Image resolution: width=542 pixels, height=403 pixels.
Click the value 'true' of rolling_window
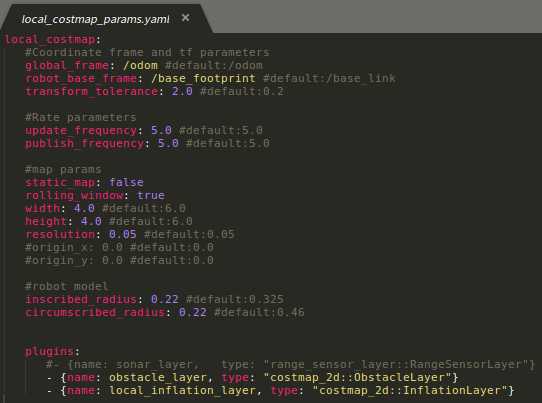click(x=151, y=195)
